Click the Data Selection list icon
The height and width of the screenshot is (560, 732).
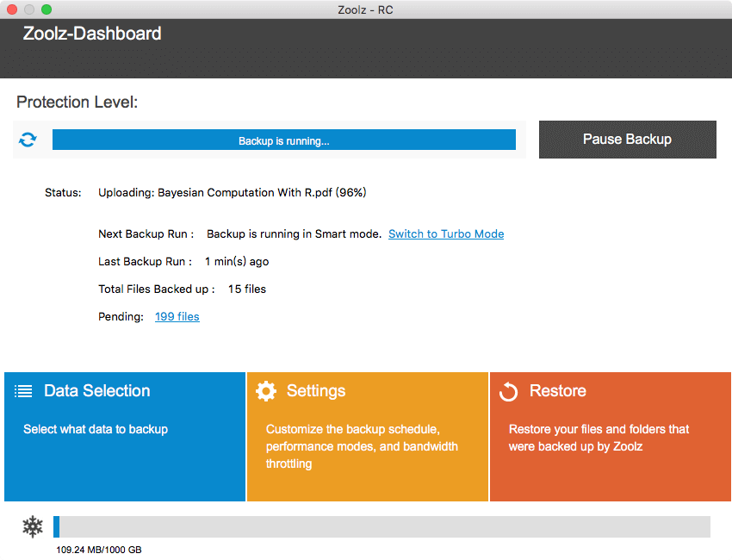[x=23, y=391]
